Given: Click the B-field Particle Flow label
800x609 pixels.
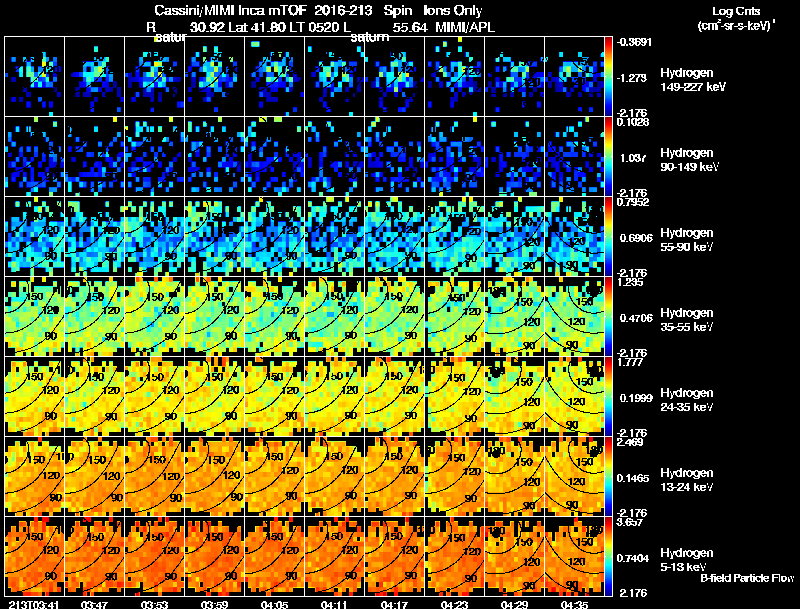Looking at the screenshot, I should (747, 578).
